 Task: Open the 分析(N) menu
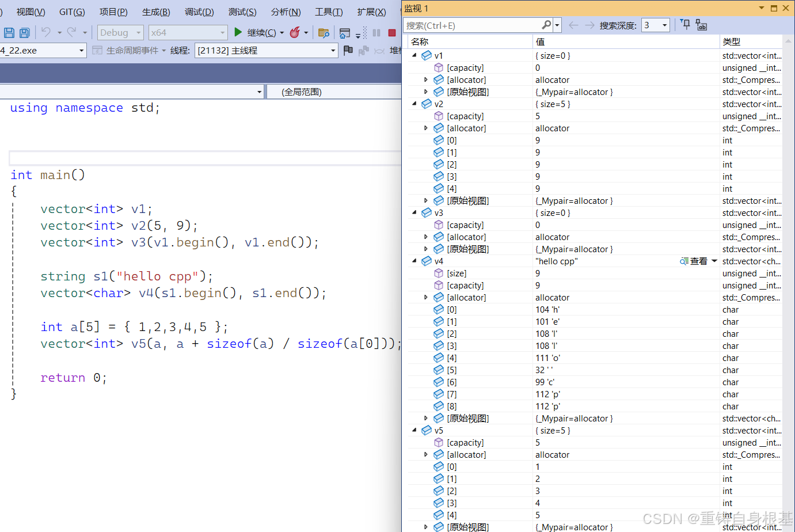(x=286, y=12)
